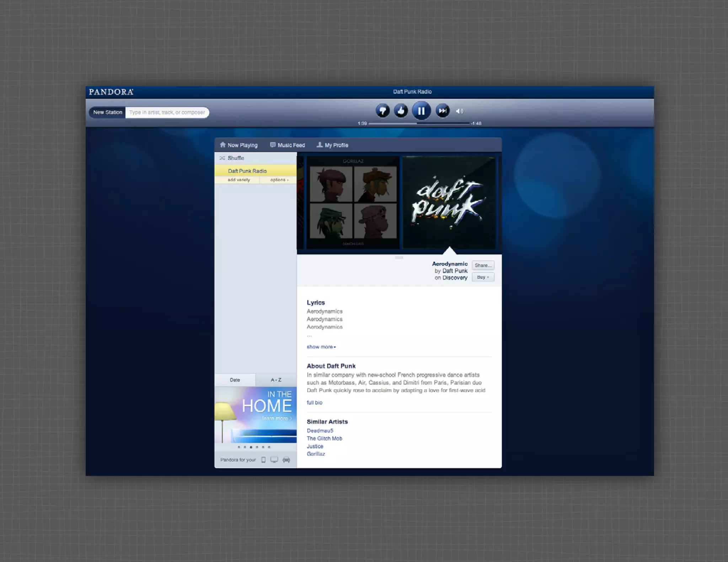Image resolution: width=728 pixels, height=562 pixels.
Task: Pause the current song
Action: click(x=421, y=111)
